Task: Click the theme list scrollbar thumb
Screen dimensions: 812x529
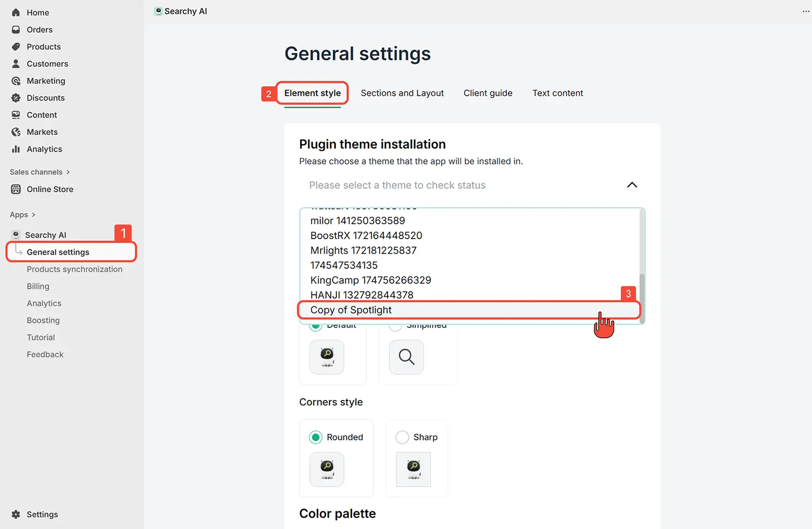Action: [x=642, y=297]
